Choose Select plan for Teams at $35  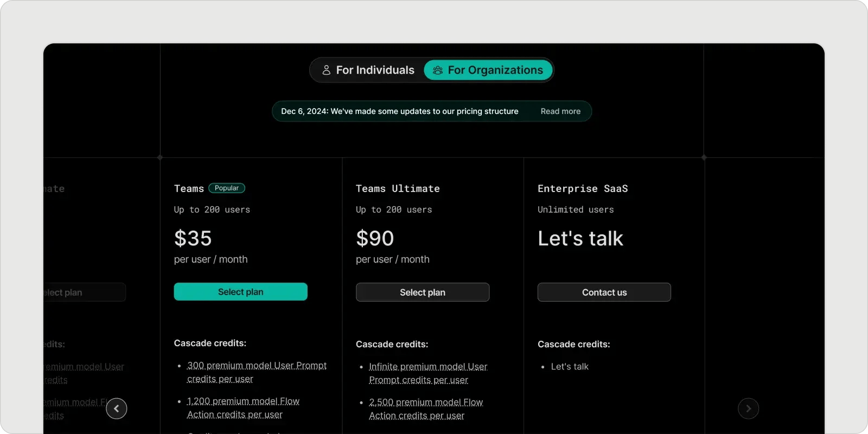coord(240,292)
